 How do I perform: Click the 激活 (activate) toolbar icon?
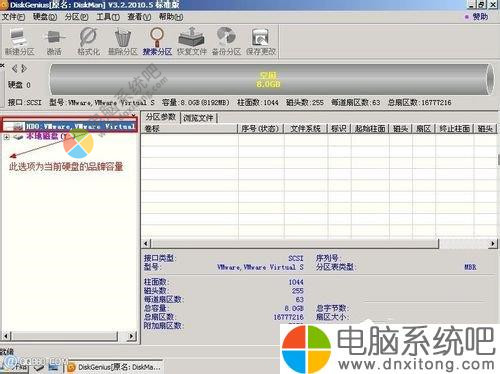pos(54,42)
